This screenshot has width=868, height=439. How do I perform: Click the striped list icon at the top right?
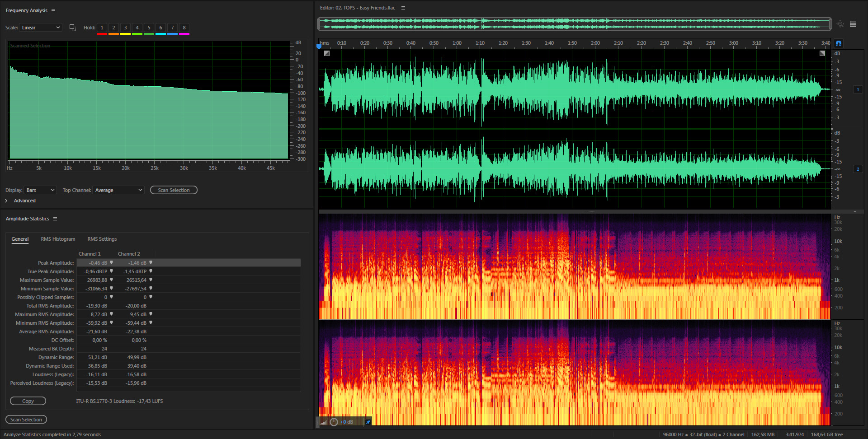coord(853,24)
